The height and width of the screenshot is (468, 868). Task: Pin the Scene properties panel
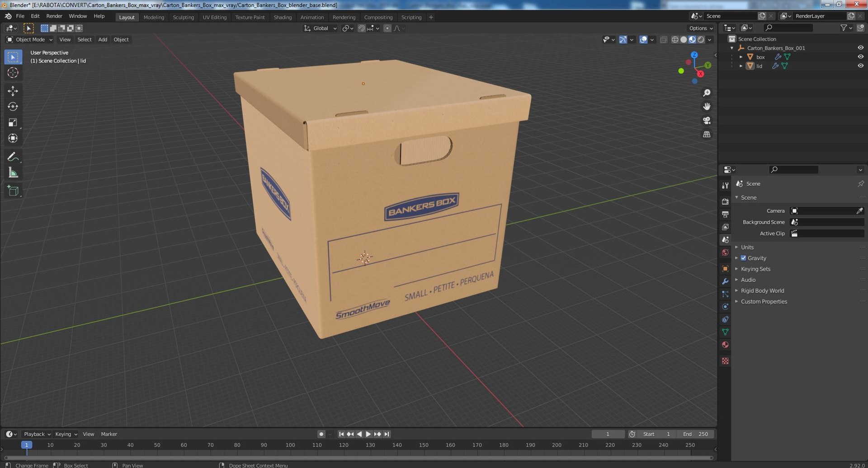click(860, 184)
